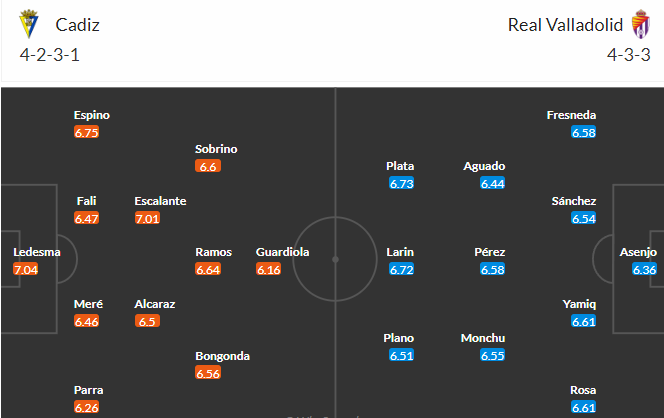Click Sobrino's 6.6 rating badge

pos(208,166)
